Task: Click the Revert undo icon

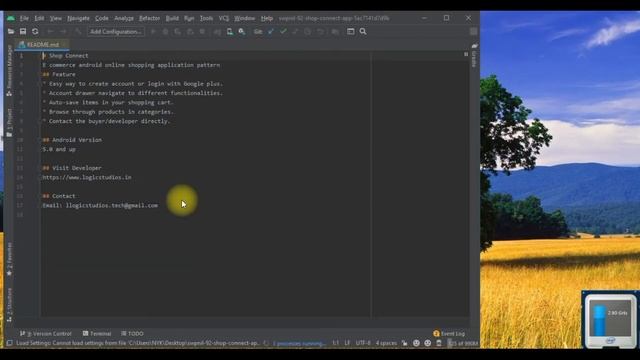Action: pyautogui.click(x=320, y=31)
